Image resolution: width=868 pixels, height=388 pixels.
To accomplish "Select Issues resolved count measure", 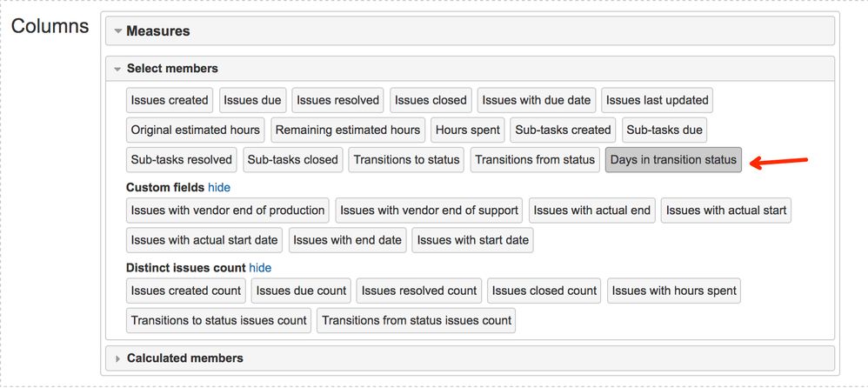I will tap(419, 291).
